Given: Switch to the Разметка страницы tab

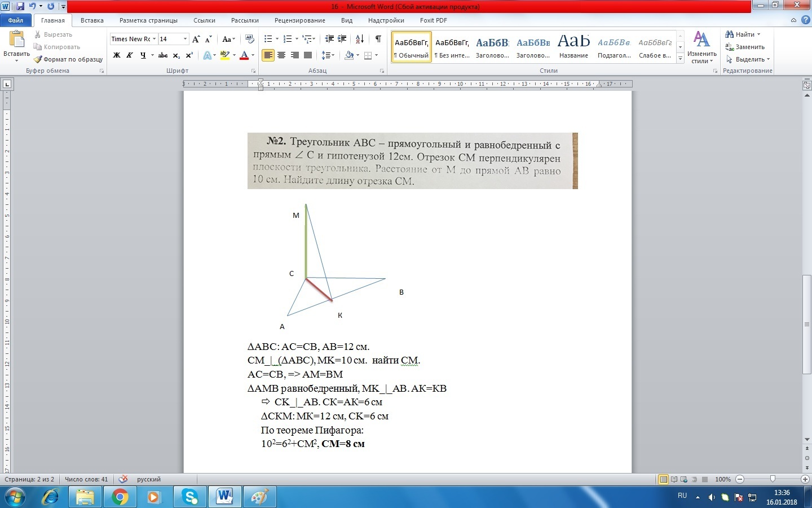Looking at the screenshot, I should (148, 20).
